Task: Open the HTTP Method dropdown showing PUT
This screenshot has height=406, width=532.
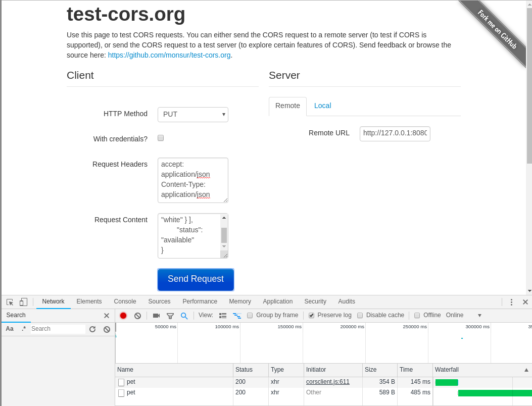Action: pos(192,114)
